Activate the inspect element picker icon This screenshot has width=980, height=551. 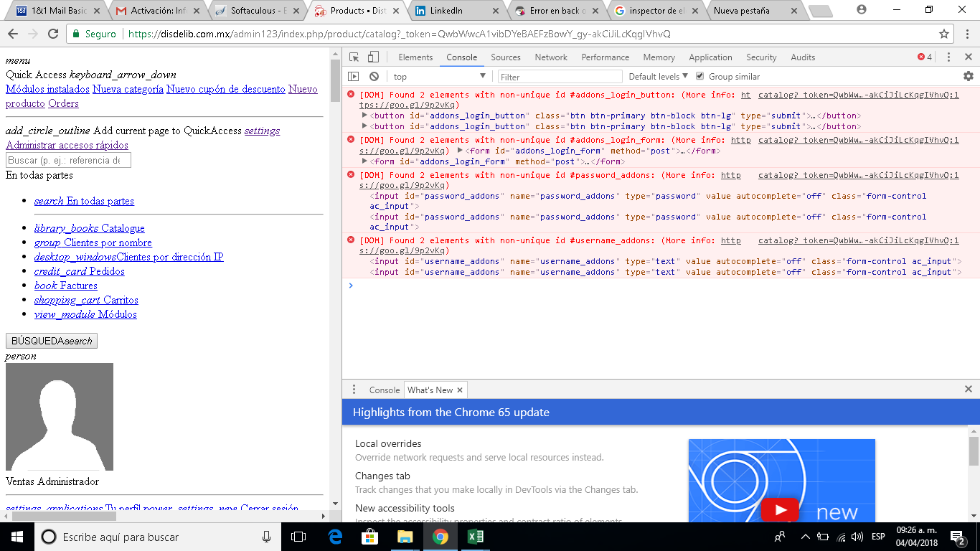click(x=354, y=57)
